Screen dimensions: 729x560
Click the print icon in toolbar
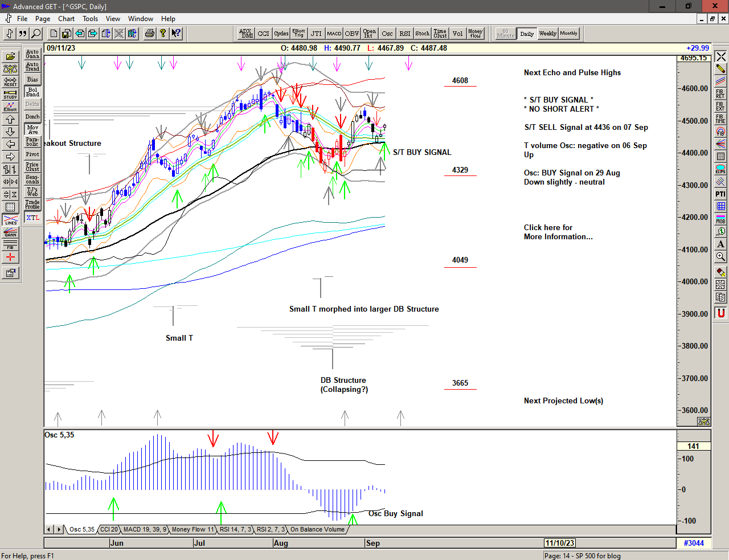149,34
